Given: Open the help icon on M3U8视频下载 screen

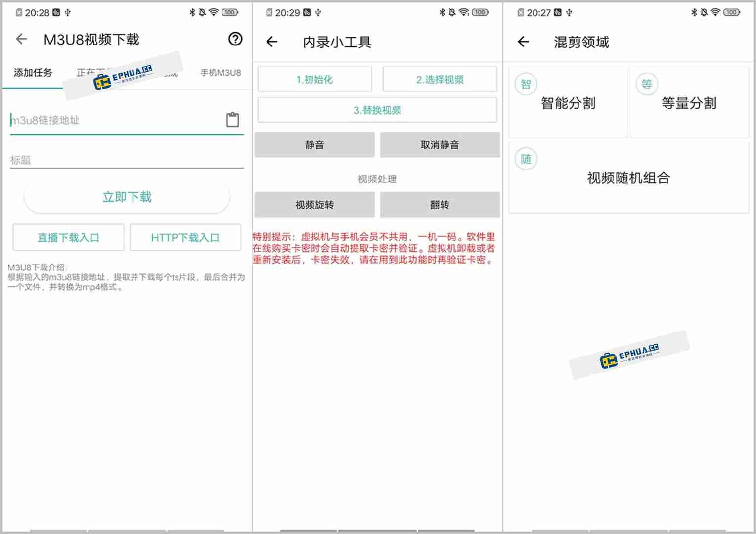Looking at the screenshot, I should [236, 39].
